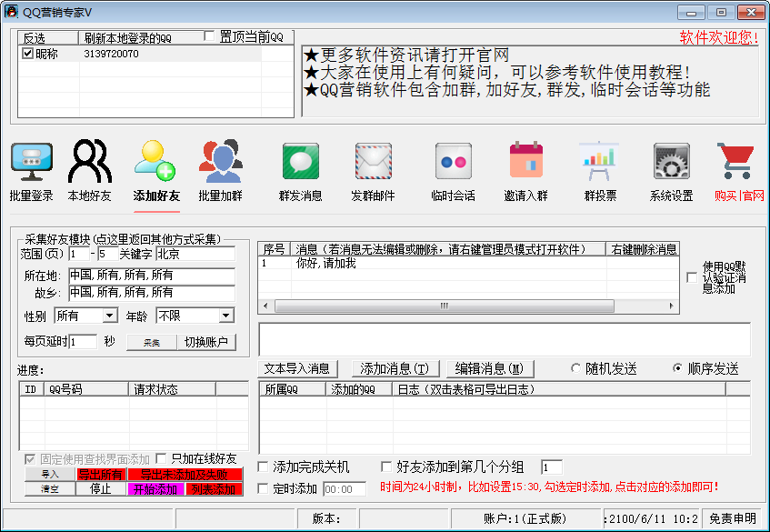
Task: Select 随机发送 radio button
Action: 575,368
